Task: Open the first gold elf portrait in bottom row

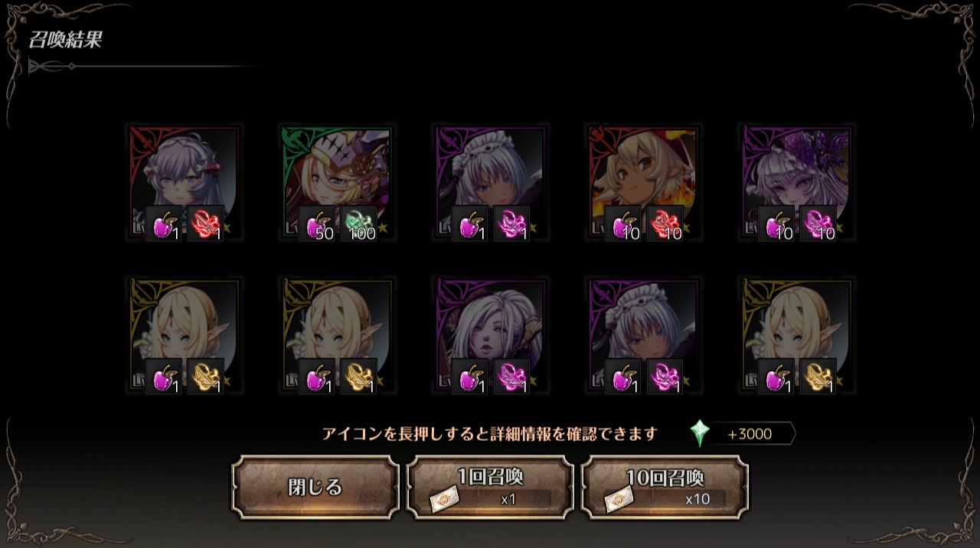Action: pyautogui.click(x=185, y=336)
